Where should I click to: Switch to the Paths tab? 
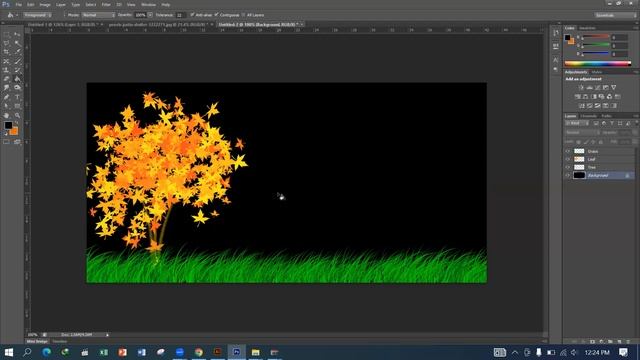tap(607, 116)
